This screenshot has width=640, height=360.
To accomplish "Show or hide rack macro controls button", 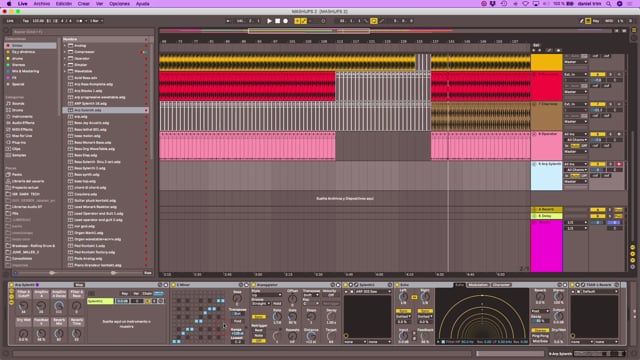I will [11, 291].
